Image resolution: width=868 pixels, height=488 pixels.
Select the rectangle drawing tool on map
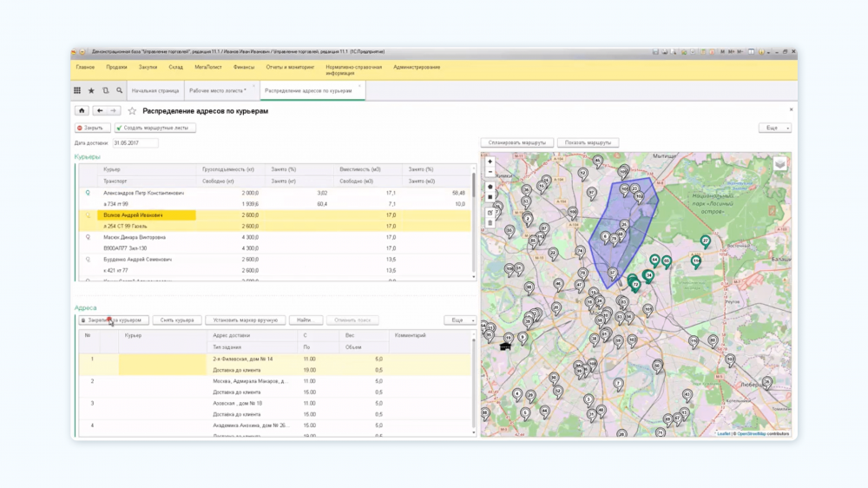pos(490,196)
